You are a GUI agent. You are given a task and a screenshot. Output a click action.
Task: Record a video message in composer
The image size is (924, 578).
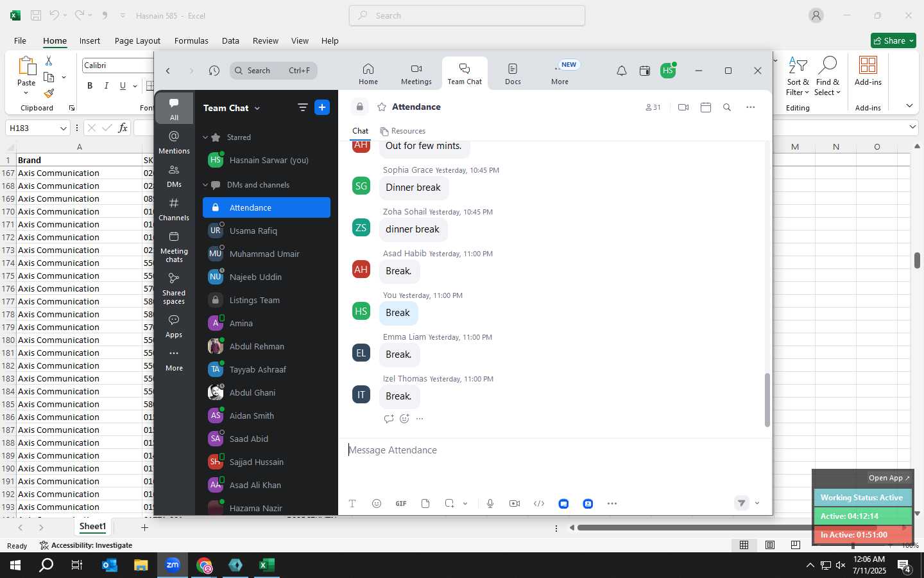tap(515, 504)
